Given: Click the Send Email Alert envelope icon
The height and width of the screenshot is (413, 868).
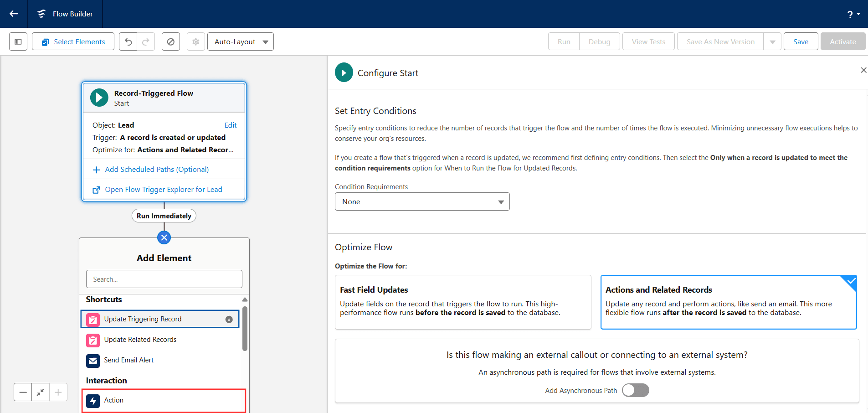Looking at the screenshot, I should pos(93,361).
